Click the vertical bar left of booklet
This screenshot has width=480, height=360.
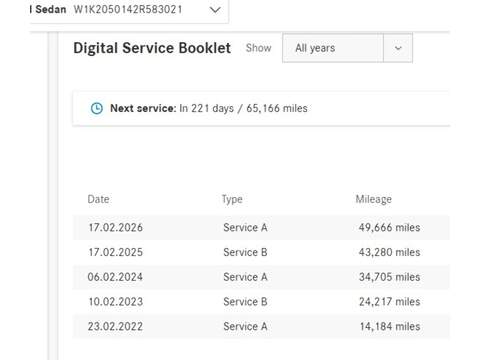click(53, 196)
